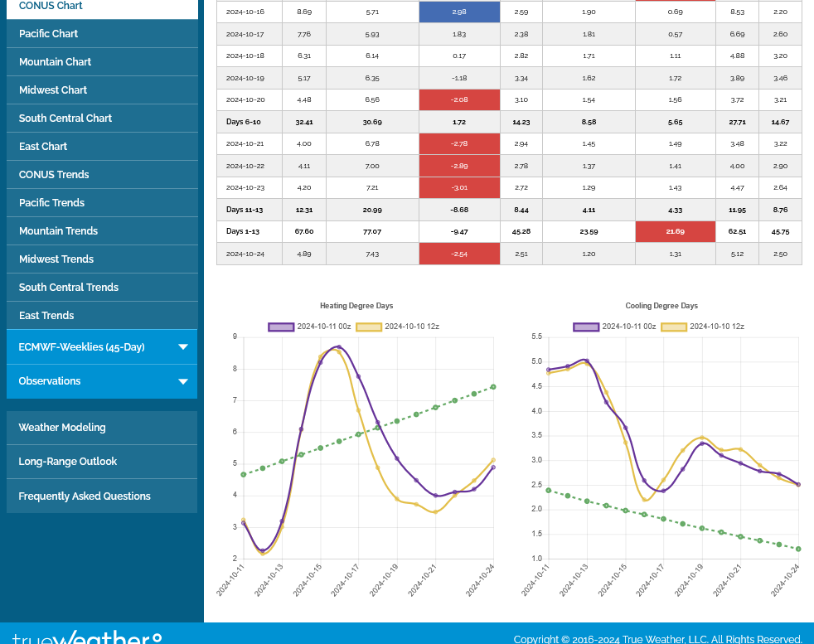Image resolution: width=814 pixels, height=644 pixels.
Task: Click the red 21.69 cell in Days 1-13 row
Action: click(675, 232)
